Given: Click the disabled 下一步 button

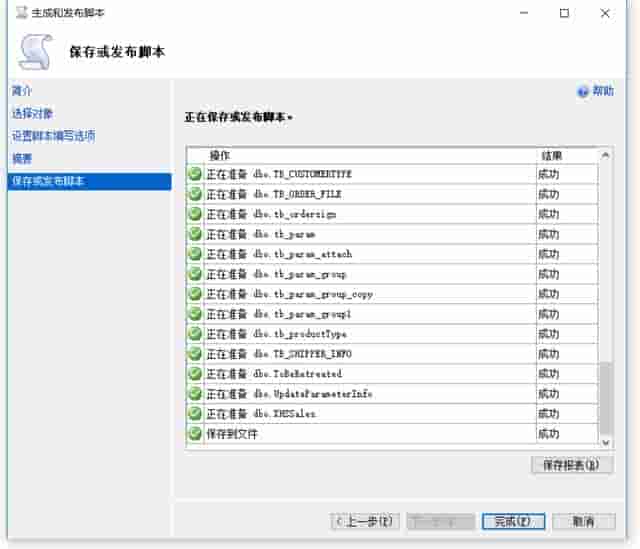Looking at the screenshot, I should click(441, 521).
